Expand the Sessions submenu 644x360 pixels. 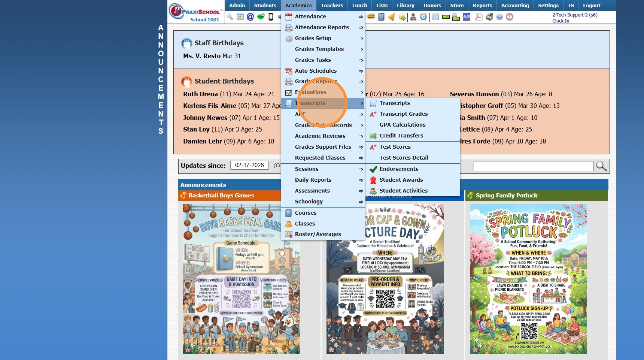click(x=323, y=169)
